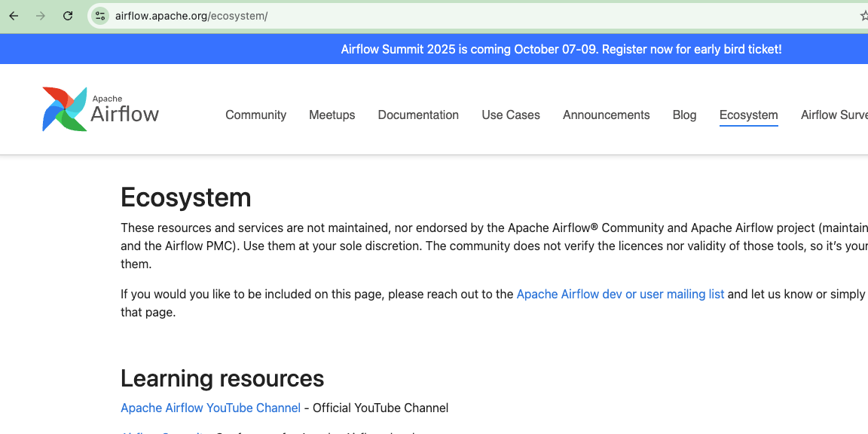Click the '- Official YouTube Channel' text

point(377,408)
